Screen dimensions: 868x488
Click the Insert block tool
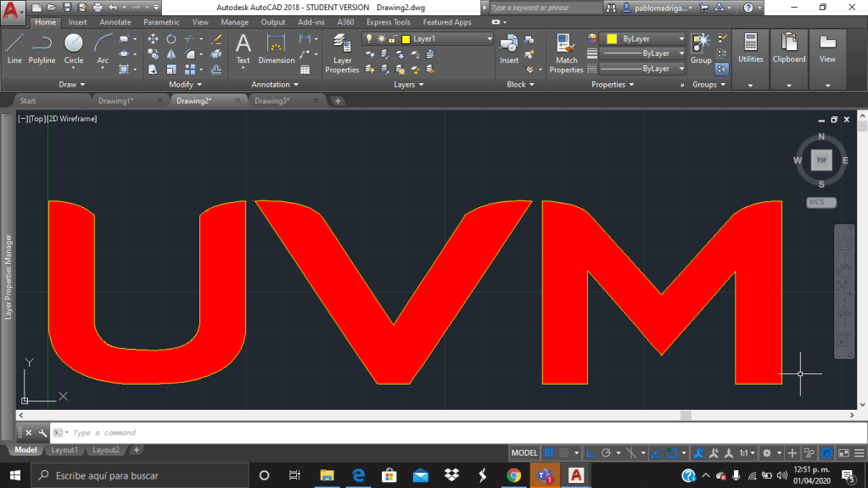click(509, 49)
